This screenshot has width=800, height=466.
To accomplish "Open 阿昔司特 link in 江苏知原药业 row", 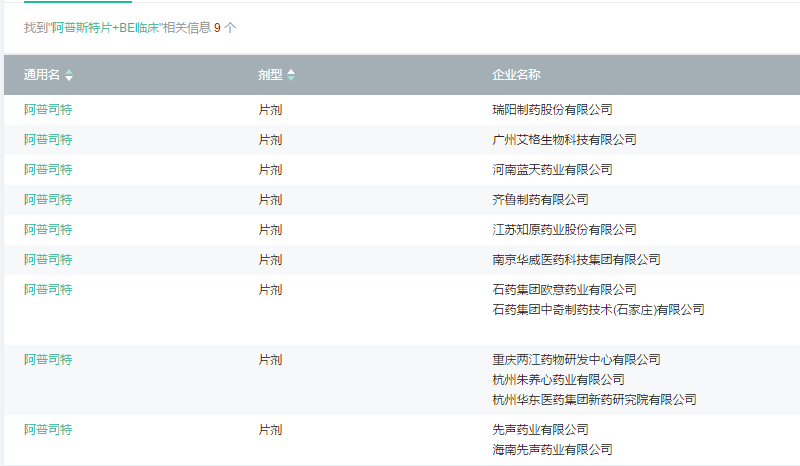I will (x=48, y=230).
